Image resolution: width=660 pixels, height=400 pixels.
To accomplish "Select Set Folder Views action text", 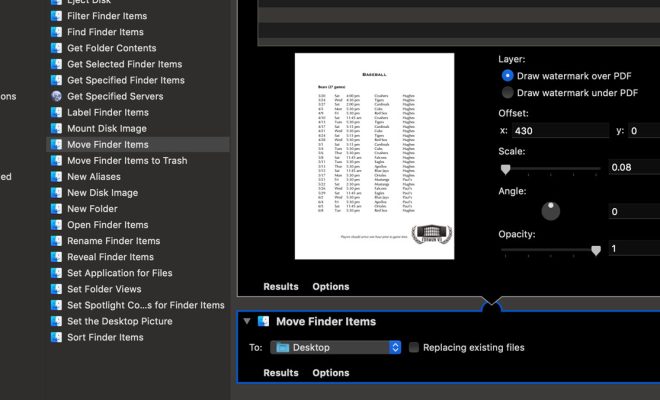I will pos(104,289).
